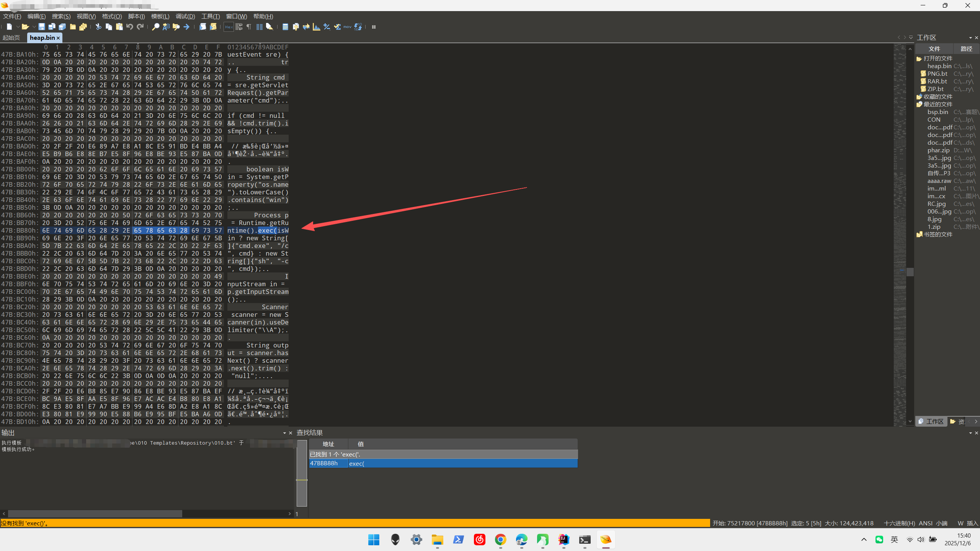Click the output panel horizontal scrollbar
The width and height of the screenshot is (980, 551).
pyautogui.click(x=95, y=514)
